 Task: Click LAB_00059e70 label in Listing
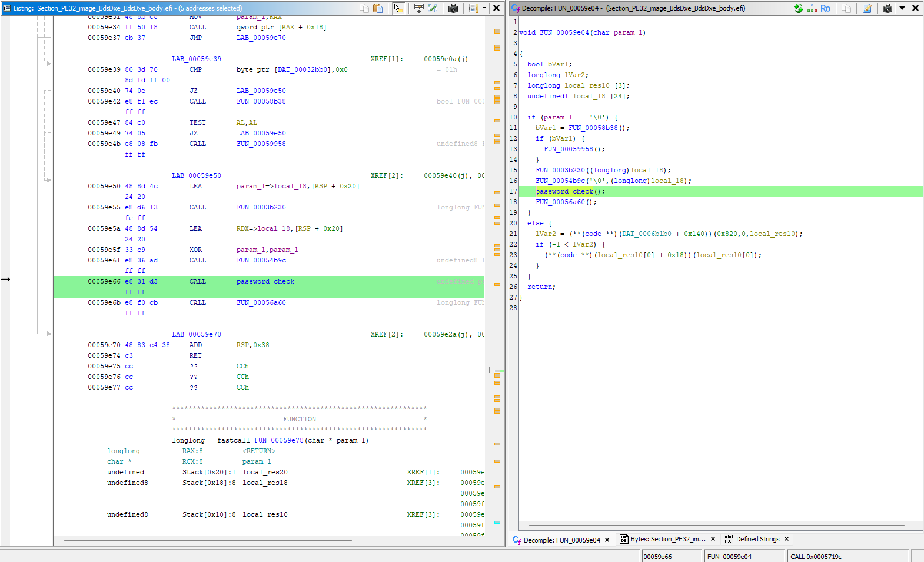(x=197, y=334)
